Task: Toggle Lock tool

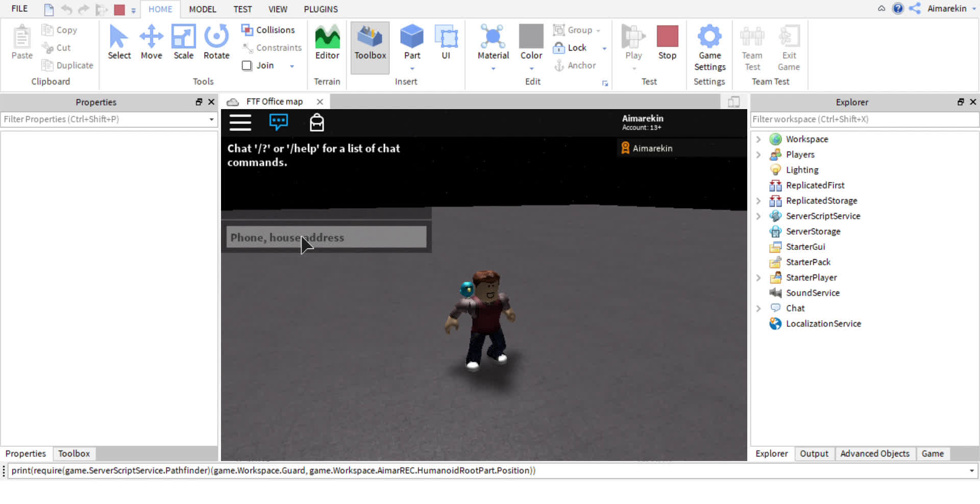Action: [x=570, y=47]
